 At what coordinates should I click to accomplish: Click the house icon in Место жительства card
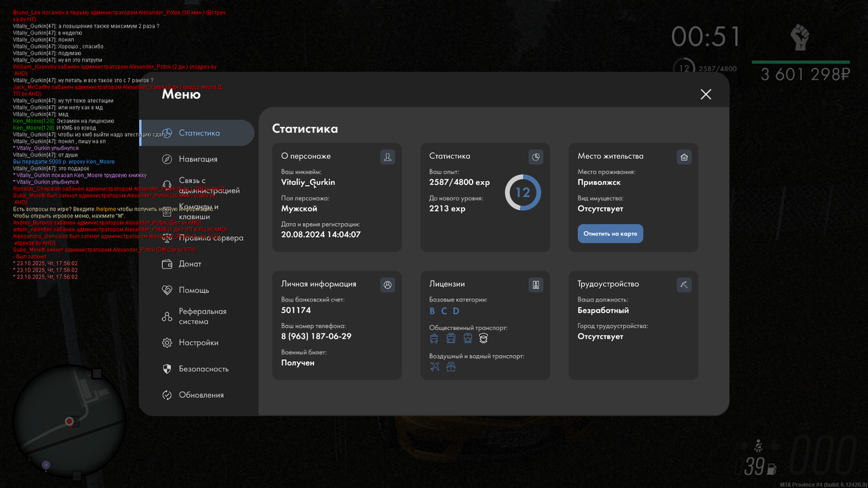[x=684, y=157]
